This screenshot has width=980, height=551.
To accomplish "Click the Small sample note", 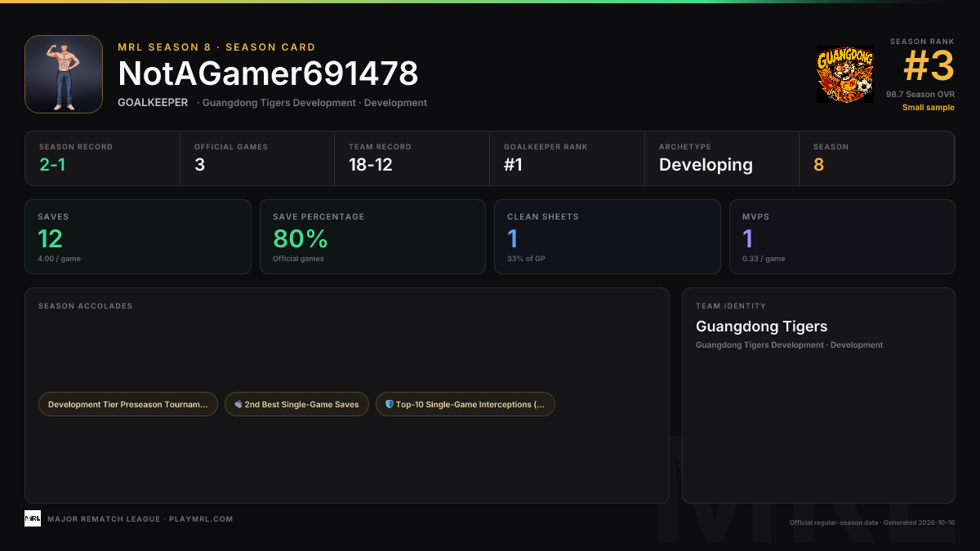I will click(x=929, y=108).
